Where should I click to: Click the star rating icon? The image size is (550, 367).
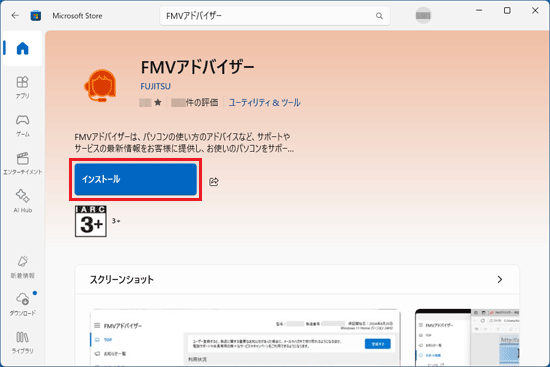(x=158, y=102)
